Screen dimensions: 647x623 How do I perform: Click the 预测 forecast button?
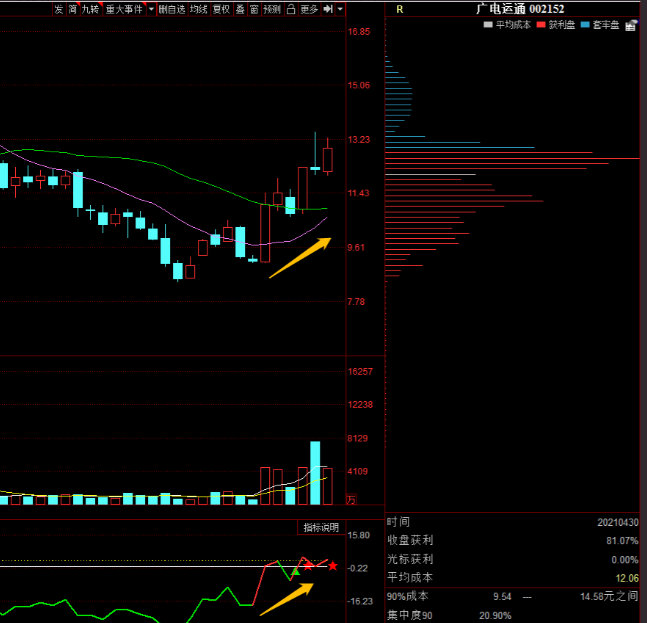(272, 9)
